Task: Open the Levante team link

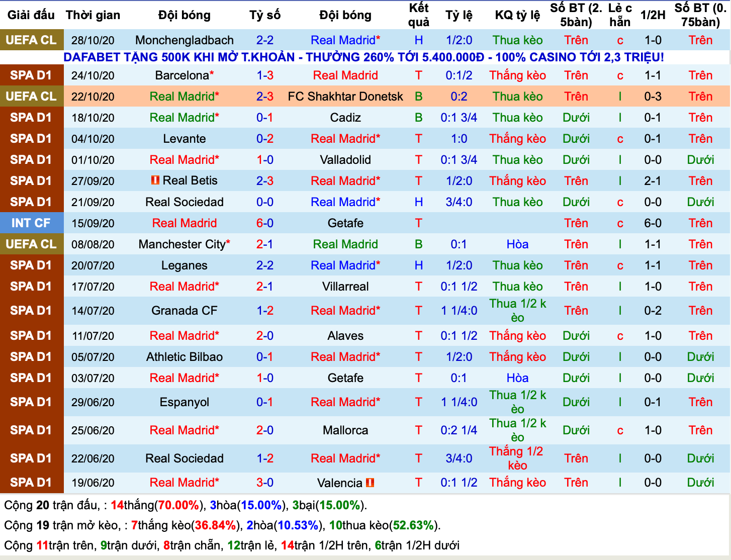Action: point(185,139)
